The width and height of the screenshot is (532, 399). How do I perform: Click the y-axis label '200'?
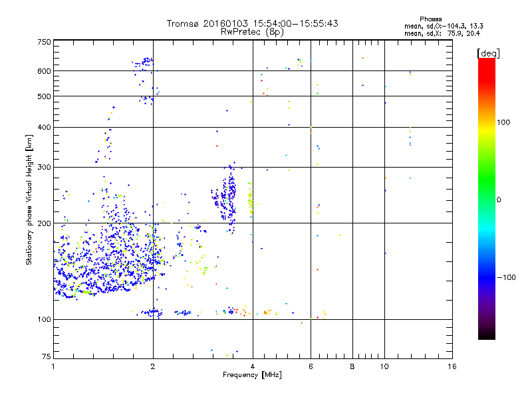(x=44, y=223)
